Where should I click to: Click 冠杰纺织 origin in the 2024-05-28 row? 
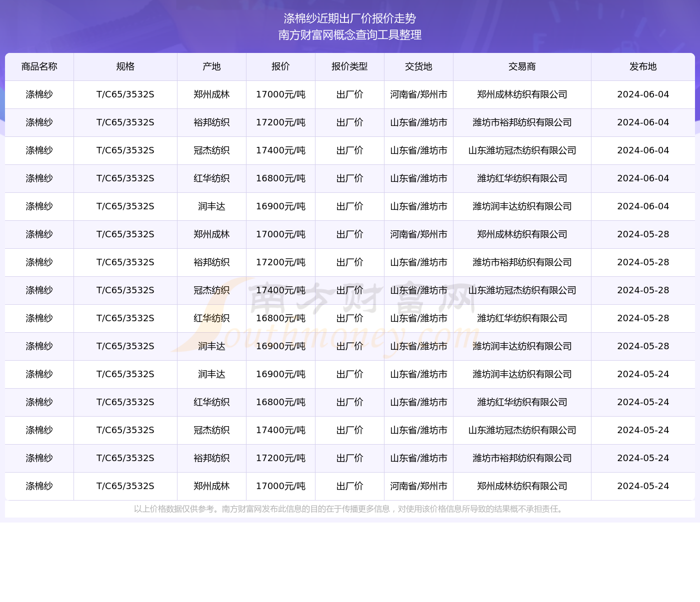(211, 290)
